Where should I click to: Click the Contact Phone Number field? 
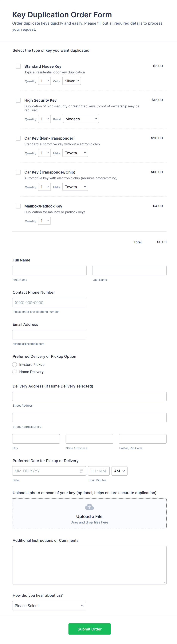click(x=49, y=302)
